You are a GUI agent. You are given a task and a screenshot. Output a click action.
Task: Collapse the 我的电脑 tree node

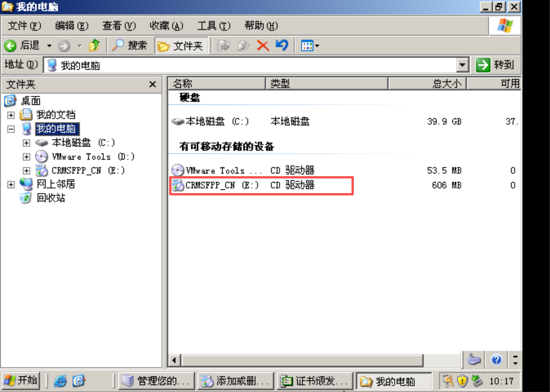(11, 129)
